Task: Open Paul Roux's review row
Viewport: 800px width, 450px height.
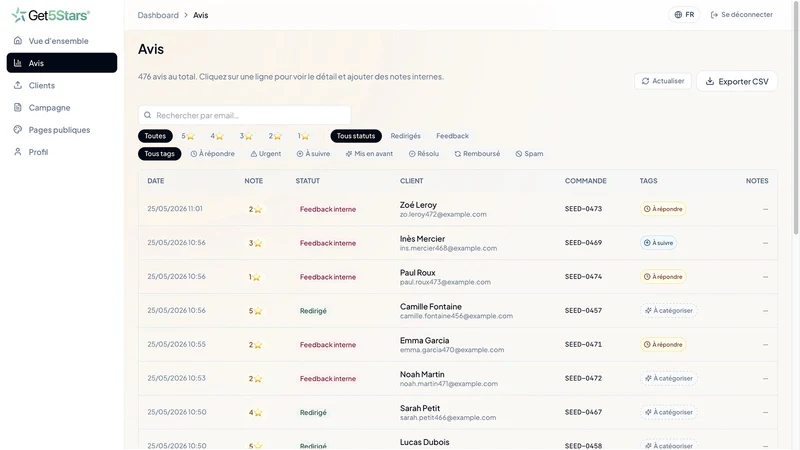Action: (x=458, y=277)
